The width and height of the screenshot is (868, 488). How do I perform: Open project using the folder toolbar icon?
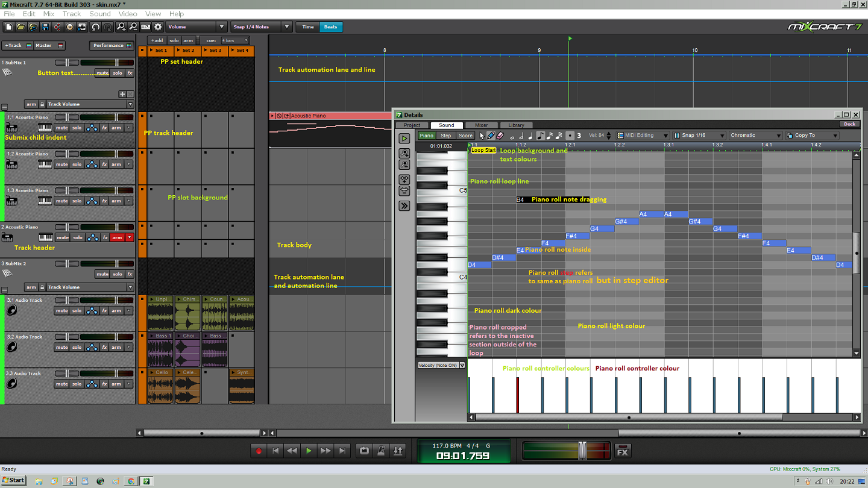[20, 27]
